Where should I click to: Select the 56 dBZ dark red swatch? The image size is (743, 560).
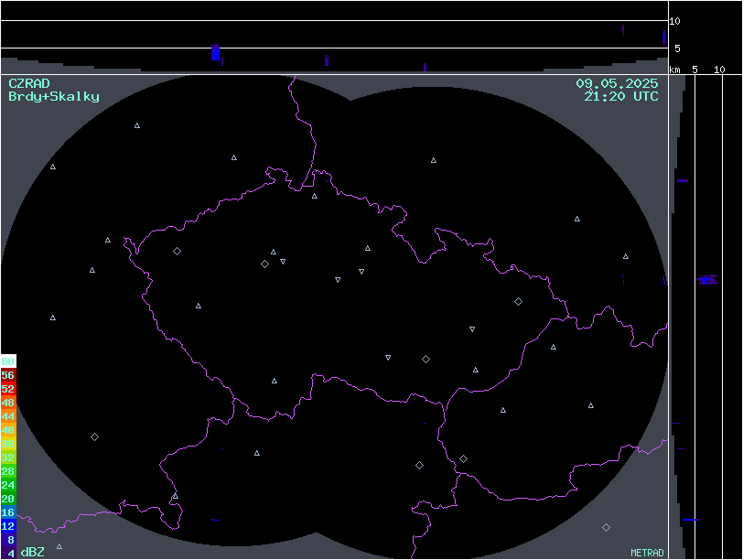pos(8,375)
